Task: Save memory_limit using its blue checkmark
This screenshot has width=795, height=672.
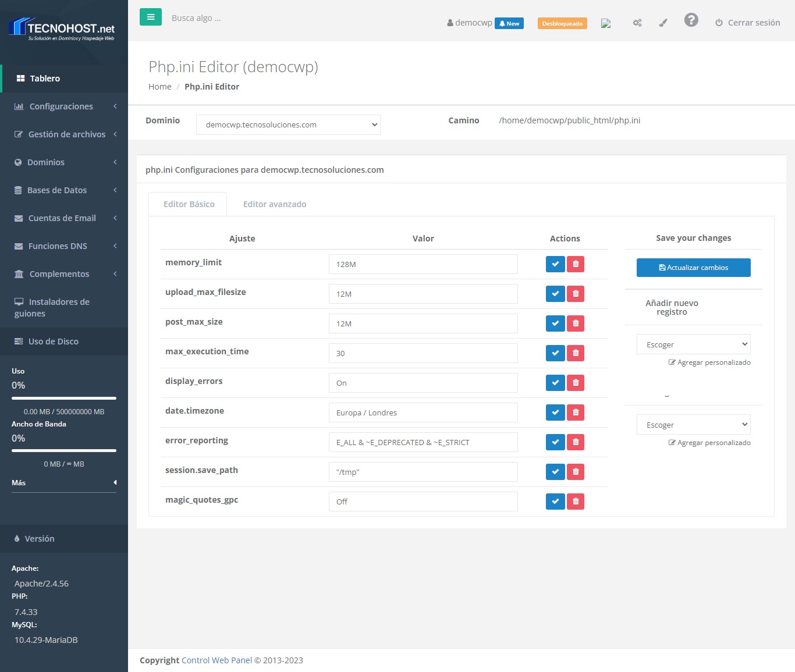Action: coord(555,264)
